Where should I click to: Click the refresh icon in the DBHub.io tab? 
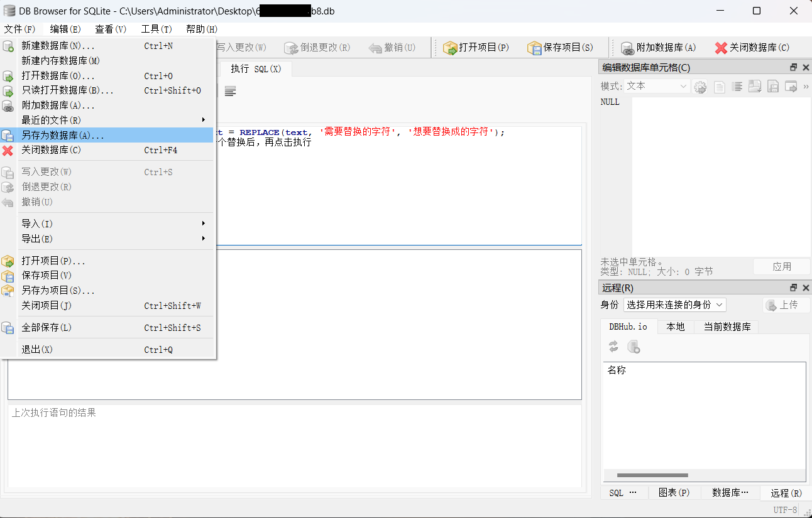pos(613,347)
